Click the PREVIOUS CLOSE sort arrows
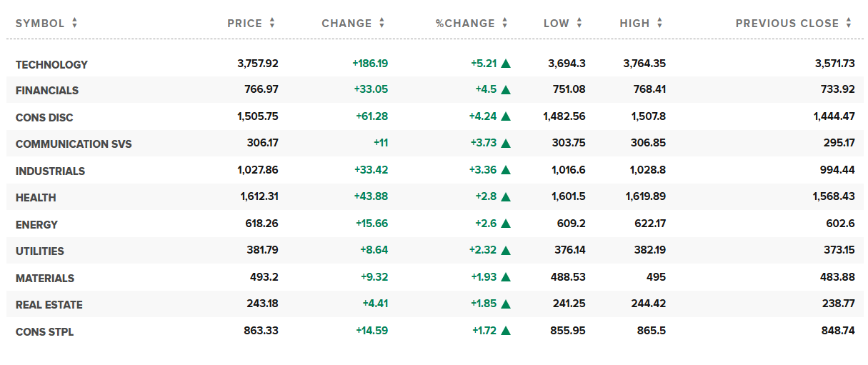Viewport: 868px width, 365px height. [x=849, y=24]
